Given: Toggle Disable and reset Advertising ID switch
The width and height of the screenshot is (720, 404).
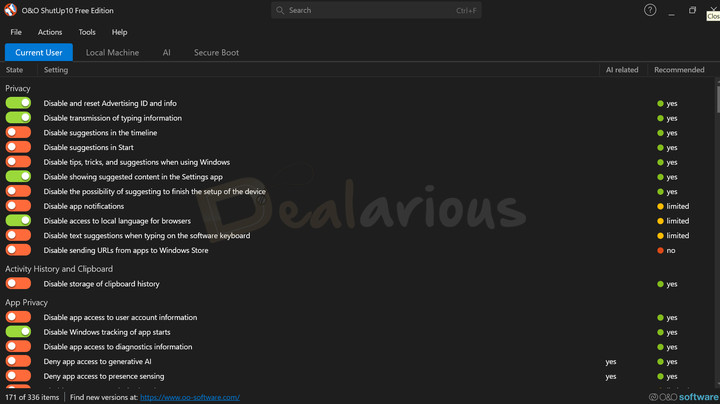Looking at the screenshot, I should (18, 103).
